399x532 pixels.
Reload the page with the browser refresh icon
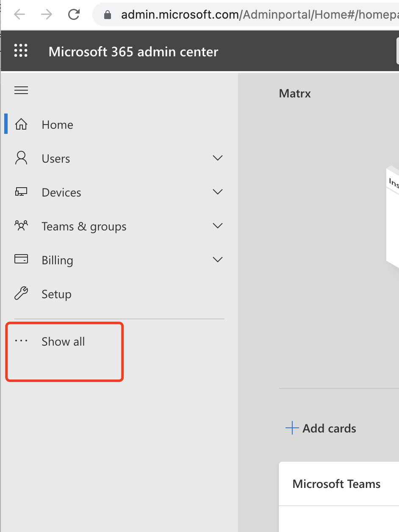(x=74, y=15)
